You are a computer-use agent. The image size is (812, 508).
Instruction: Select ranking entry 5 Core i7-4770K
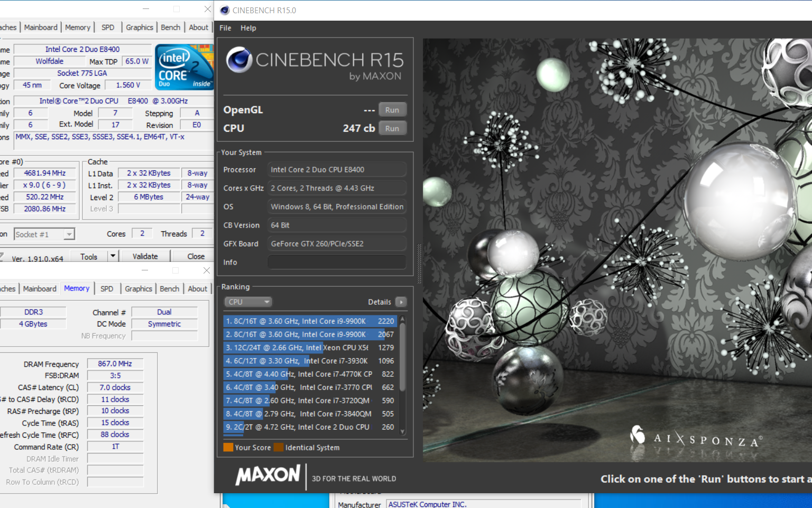pyautogui.click(x=310, y=374)
